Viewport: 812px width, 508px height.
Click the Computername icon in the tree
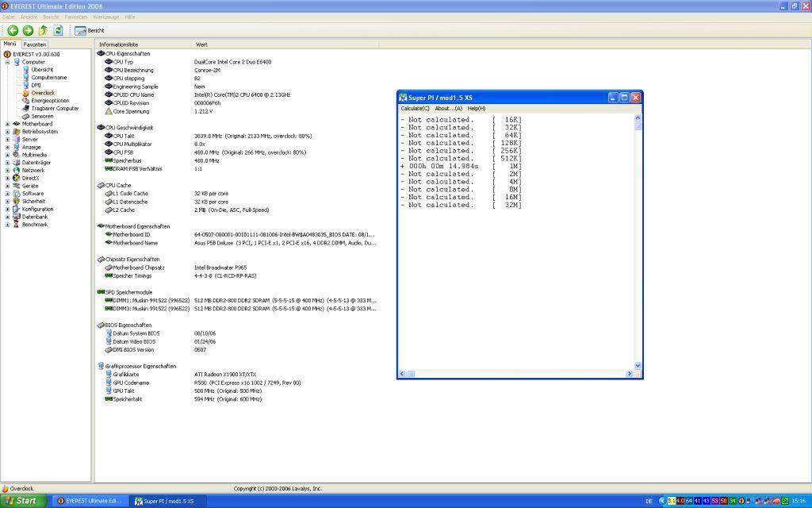[26, 77]
